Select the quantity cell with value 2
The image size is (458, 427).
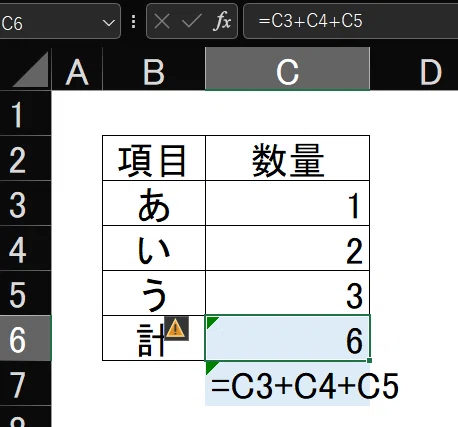pyautogui.click(x=287, y=248)
